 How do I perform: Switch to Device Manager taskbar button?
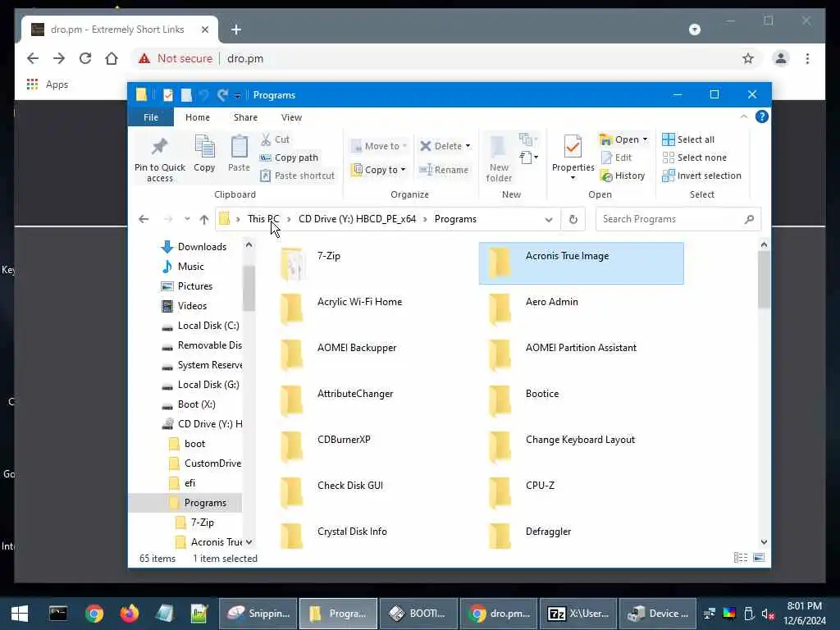(658, 614)
